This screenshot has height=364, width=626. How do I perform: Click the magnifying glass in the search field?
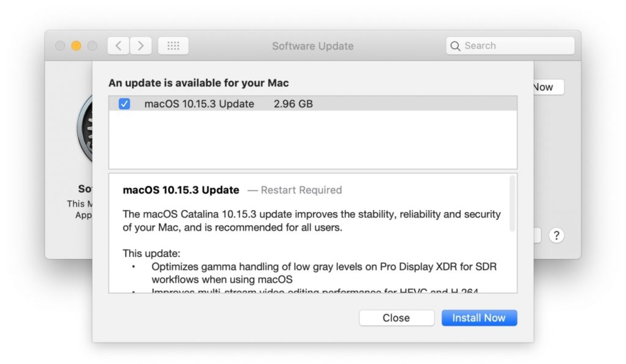455,45
